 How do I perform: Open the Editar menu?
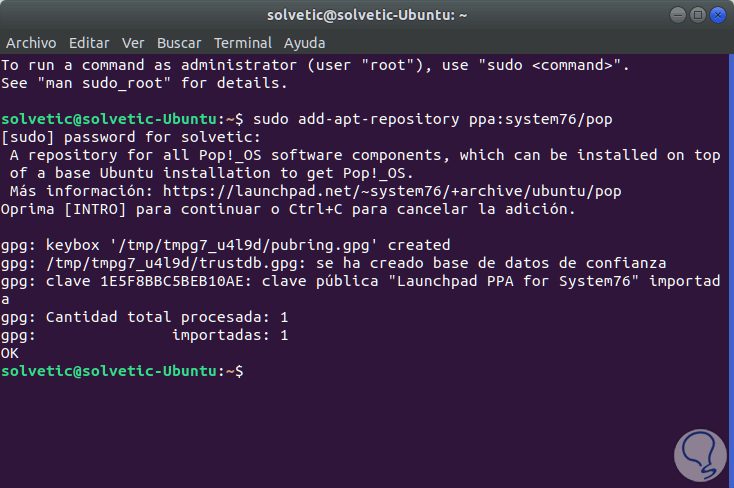(89, 43)
